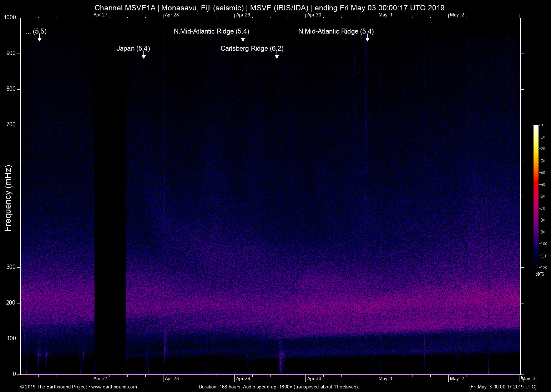Click the Apr 28 date on the bottom axis
The image size is (551, 392).
pyautogui.click(x=172, y=379)
